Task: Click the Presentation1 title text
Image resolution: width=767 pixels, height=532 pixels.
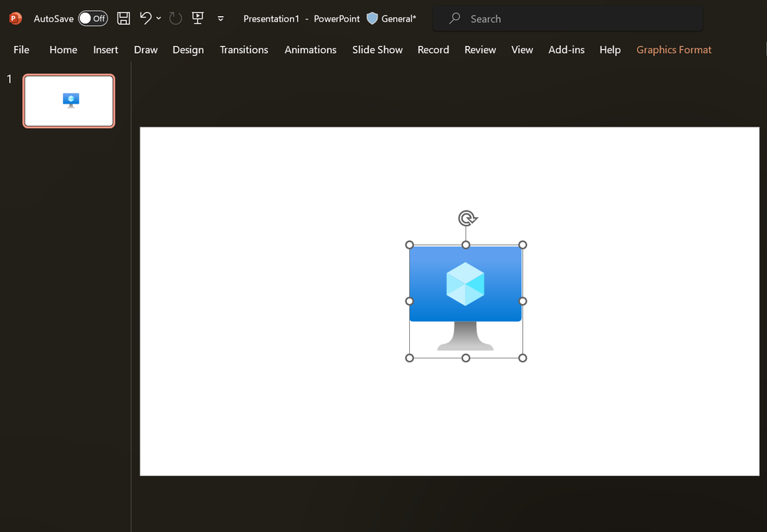Action: tap(271, 18)
